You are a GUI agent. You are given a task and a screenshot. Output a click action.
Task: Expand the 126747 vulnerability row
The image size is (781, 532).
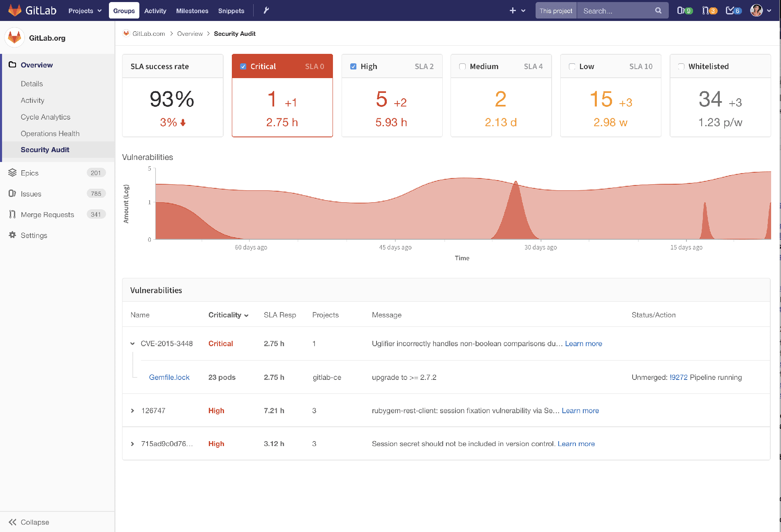tap(132, 411)
